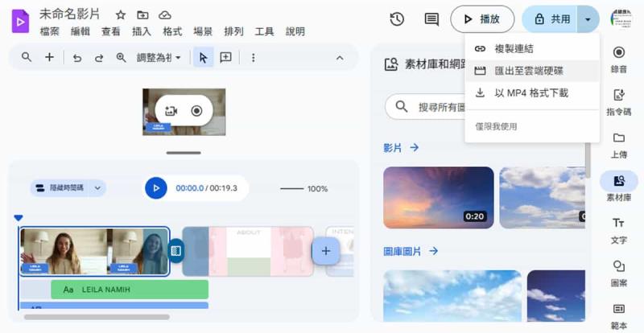This screenshot has width=644, height=333.
Task: Click the transition icon between scenes
Action: [x=175, y=251]
